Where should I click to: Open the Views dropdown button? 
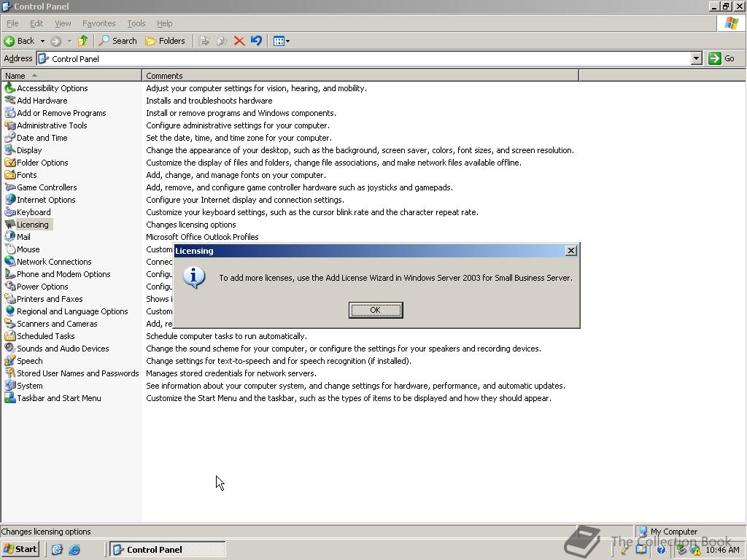(x=281, y=41)
